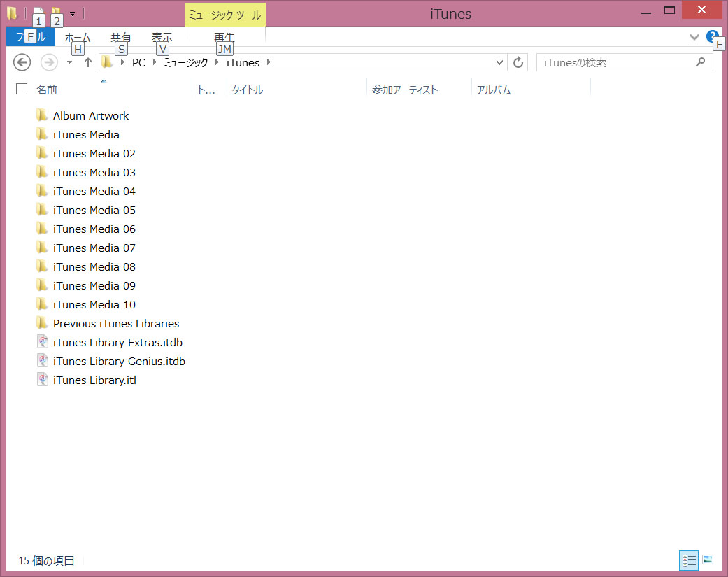Screen dimensions: 728x577
Task: Click New Folder quick access icon
Action: click(x=56, y=13)
